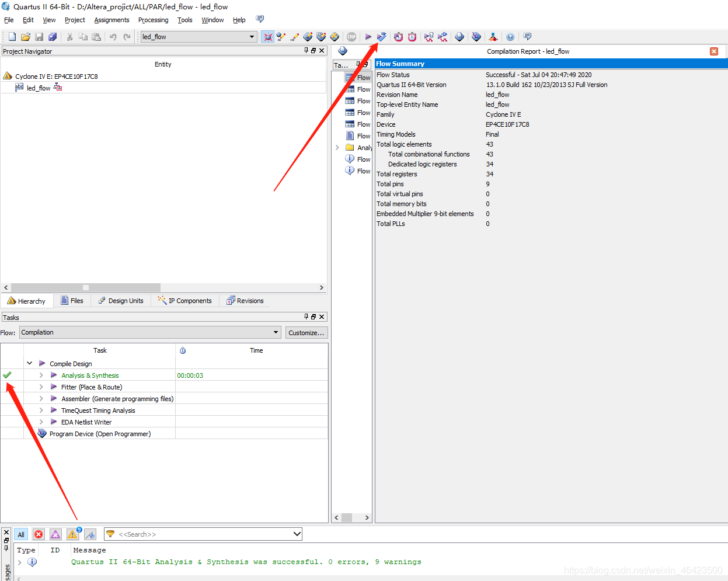The height and width of the screenshot is (581, 728).
Task: Switch to the Files tab
Action: tap(72, 301)
